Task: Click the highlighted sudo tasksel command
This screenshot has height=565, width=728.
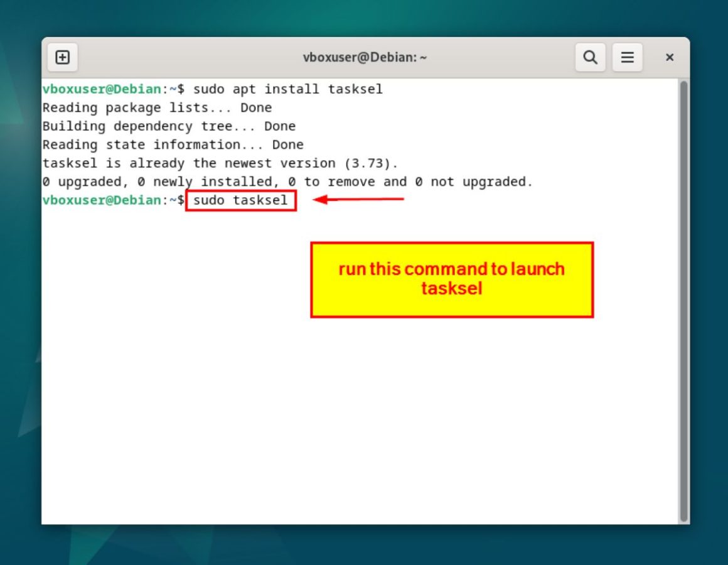Action: (x=241, y=200)
